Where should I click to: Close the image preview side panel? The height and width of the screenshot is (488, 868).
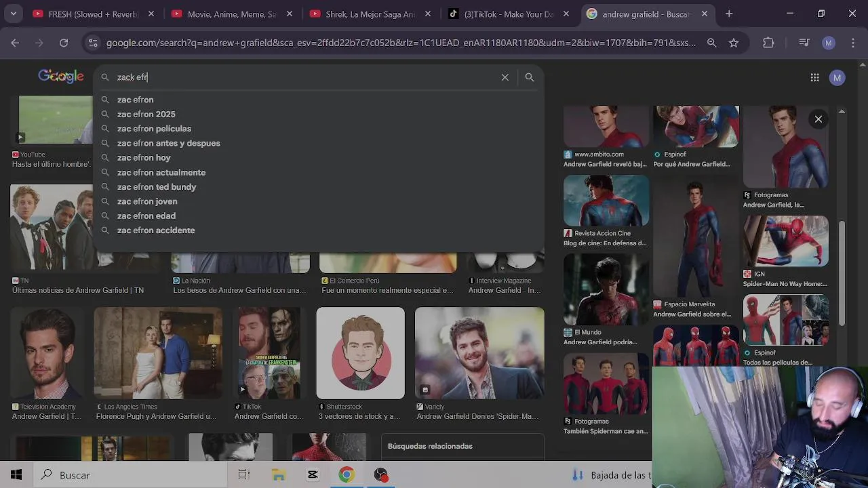coord(818,119)
